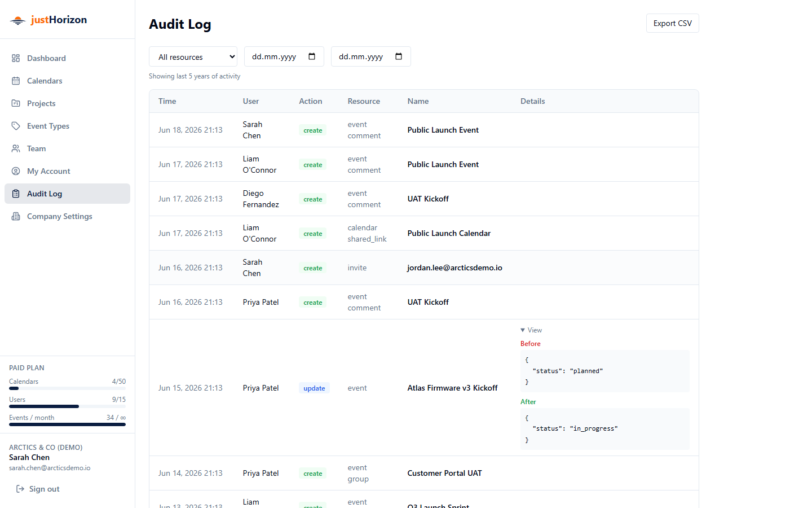Navigate to Projects
Screen dimensions: 812x508
click(x=67, y=103)
